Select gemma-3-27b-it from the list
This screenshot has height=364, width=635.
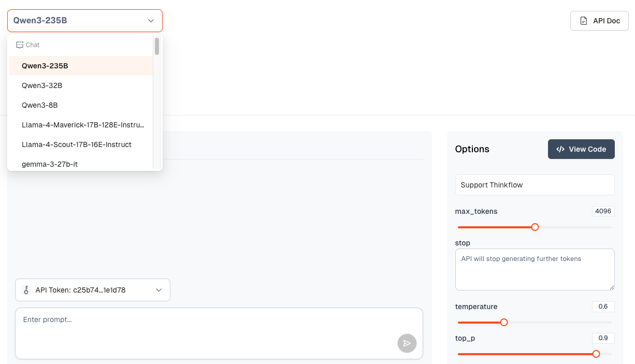(50, 164)
